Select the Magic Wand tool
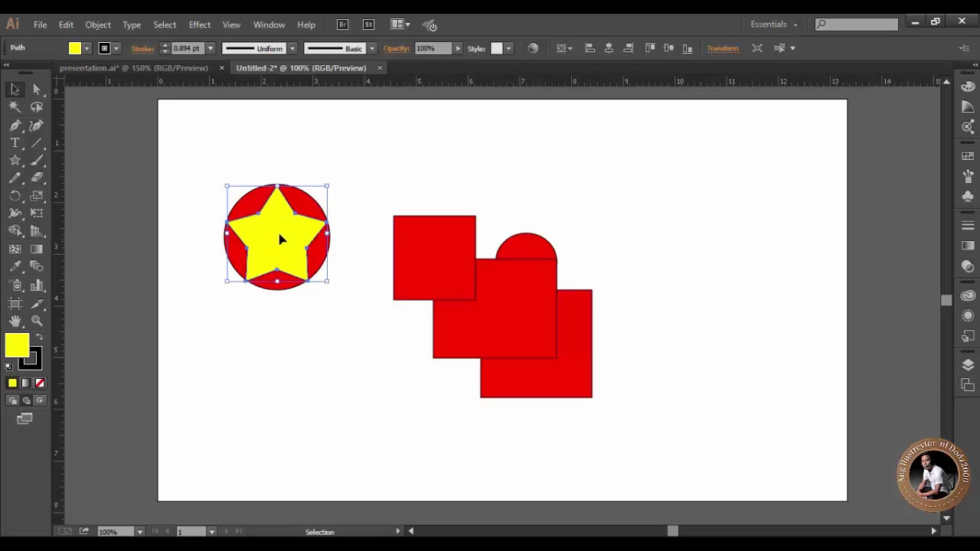980x551 pixels. click(x=15, y=107)
